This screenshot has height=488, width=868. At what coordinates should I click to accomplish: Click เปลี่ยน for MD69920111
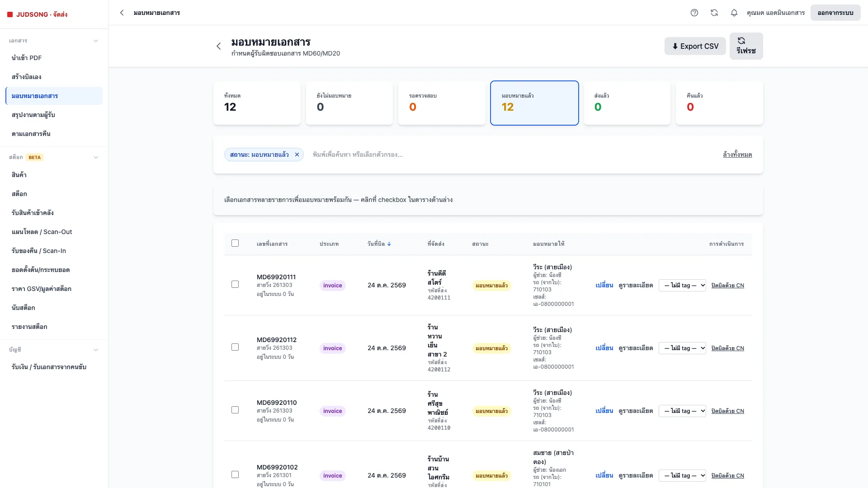(604, 286)
